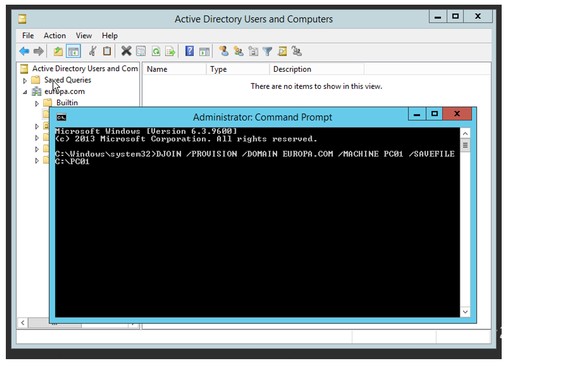Viewport: 588px width, 365px height.
Task: Expand the Builtin container arrow
Action: 37,103
